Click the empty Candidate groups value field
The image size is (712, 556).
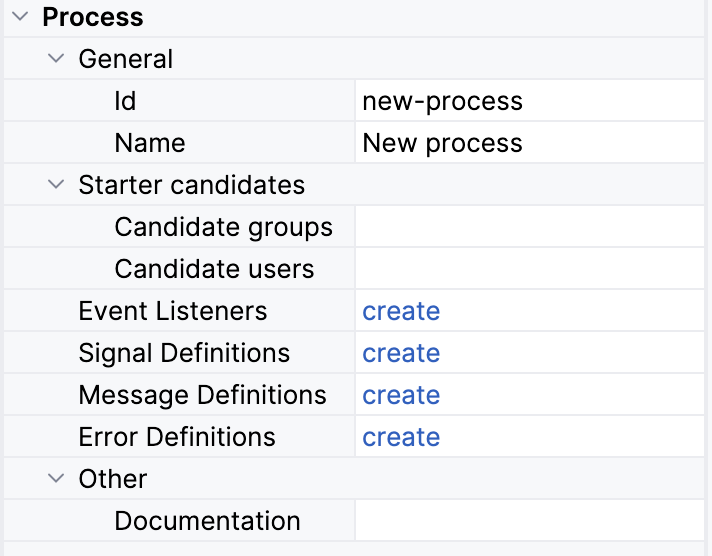530,227
